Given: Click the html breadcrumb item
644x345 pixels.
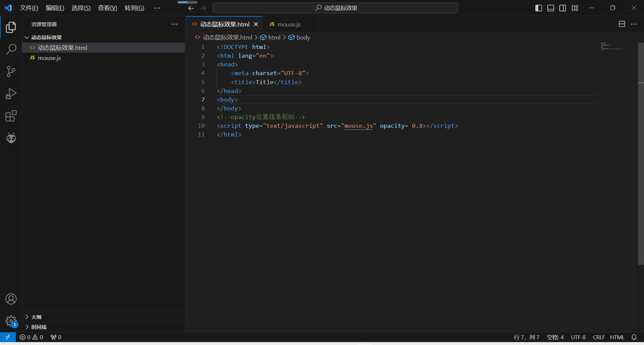Looking at the screenshot, I should [x=271, y=37].
